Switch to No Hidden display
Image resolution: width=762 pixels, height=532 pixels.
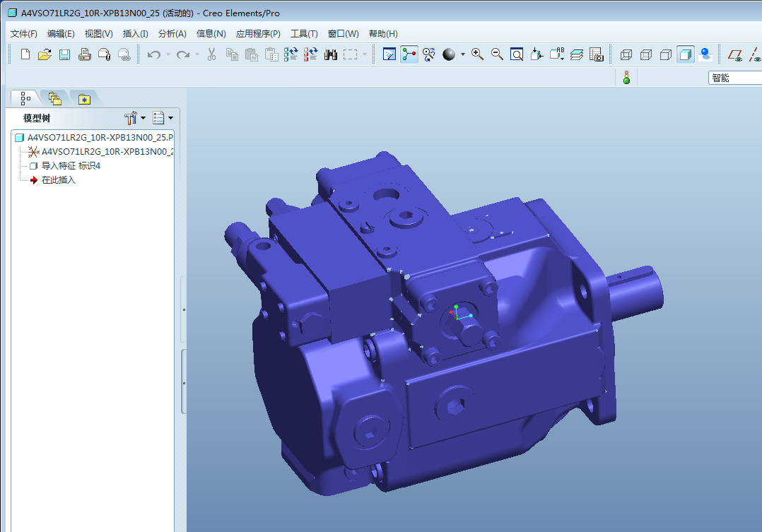(x=666, y=54)
